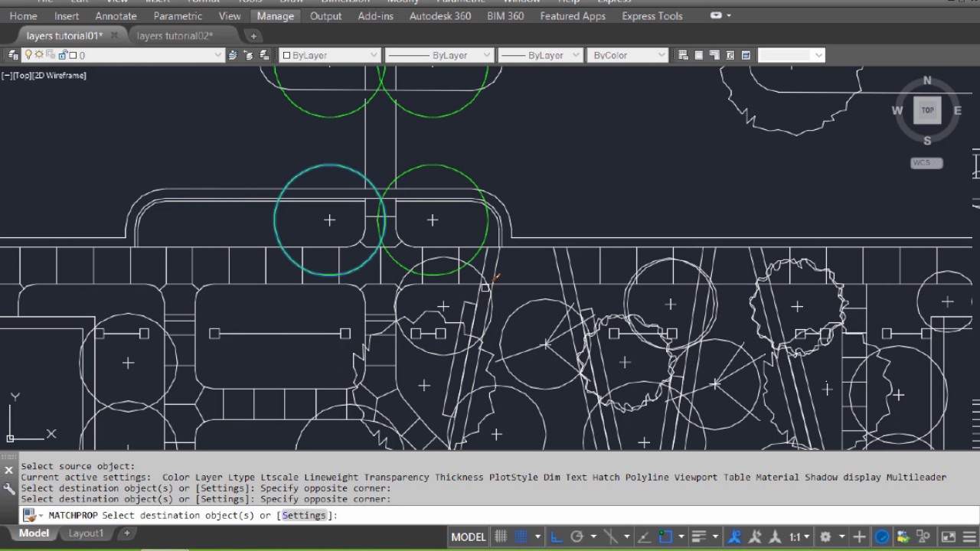Click fifth icon after ByColor dropdown
Image resolution: width=980 pixels, height=551 pixels.
tap(746, 55)
